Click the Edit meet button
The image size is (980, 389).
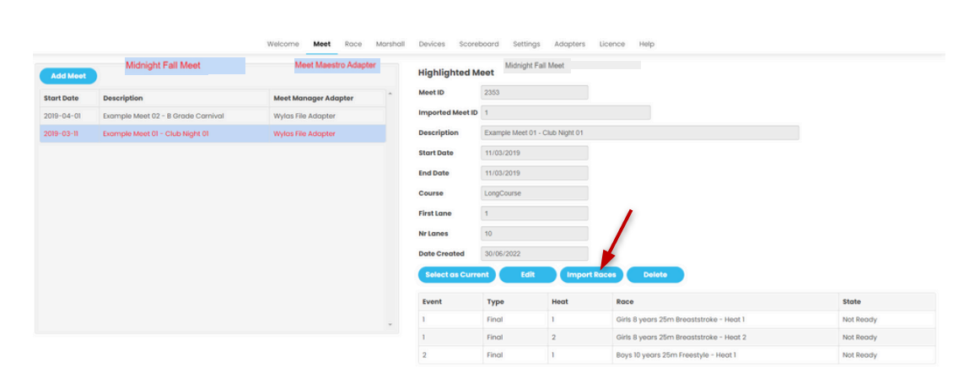tap(527, 275)
